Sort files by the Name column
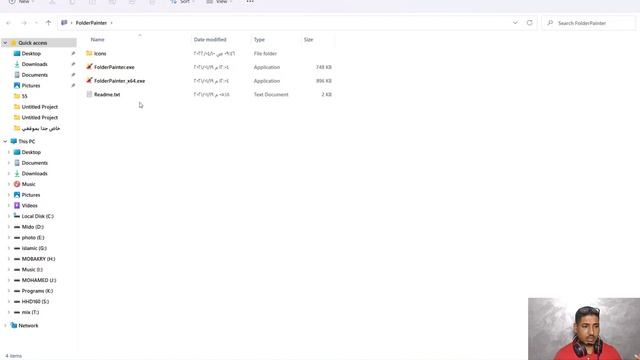Viewport: 640px width, 360px height. (98, 40)
